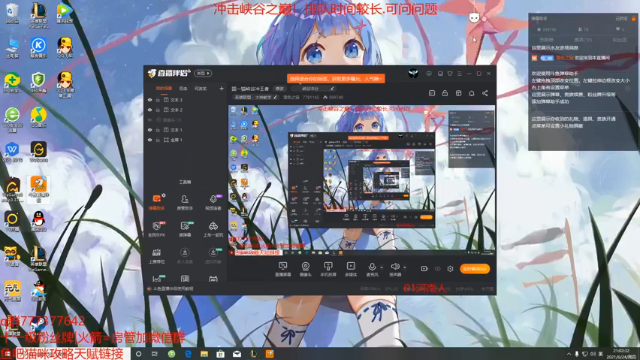Screen dimensions: 640x360
Task: Open the 房管助手 room manager tool
Action: click(x=184, y=202)
